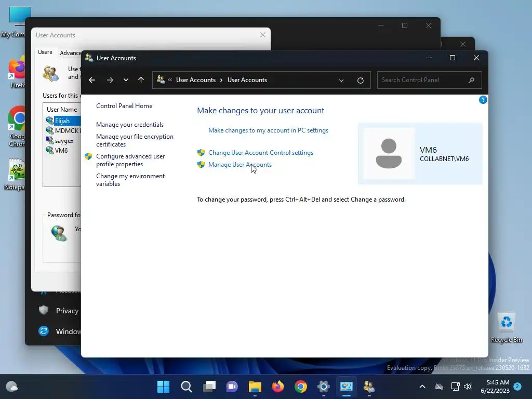Image resolution: width=532 pixels, height=399 pixels.
Task: Open Manage User Accounts link
Action: (x=240, y=165)
